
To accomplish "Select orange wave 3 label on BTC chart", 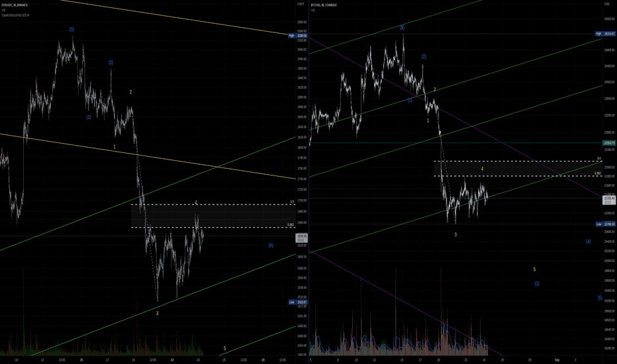I will click(x=455, y=234).
